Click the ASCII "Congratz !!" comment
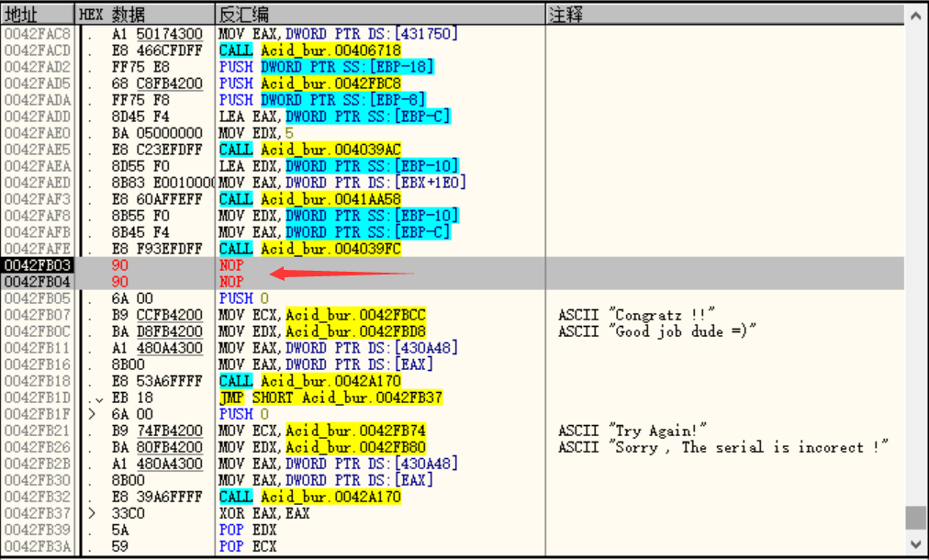 [x=636, y=315]
